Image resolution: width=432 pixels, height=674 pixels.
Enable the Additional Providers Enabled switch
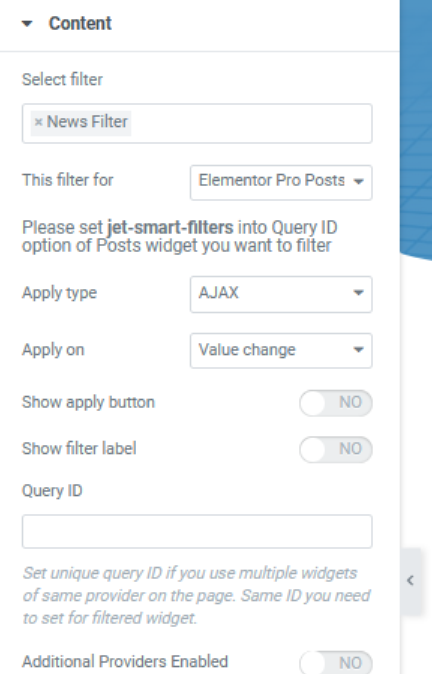pyautogui.click(x=336, y=662)
